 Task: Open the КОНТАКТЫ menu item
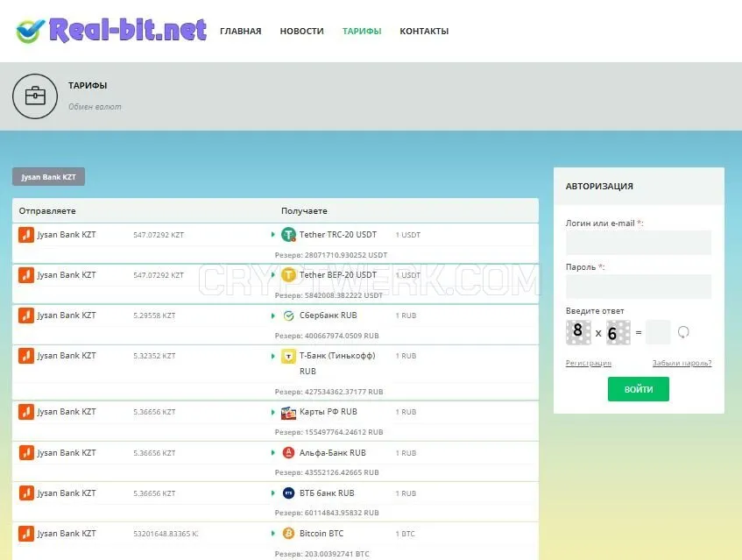(424, 32)
